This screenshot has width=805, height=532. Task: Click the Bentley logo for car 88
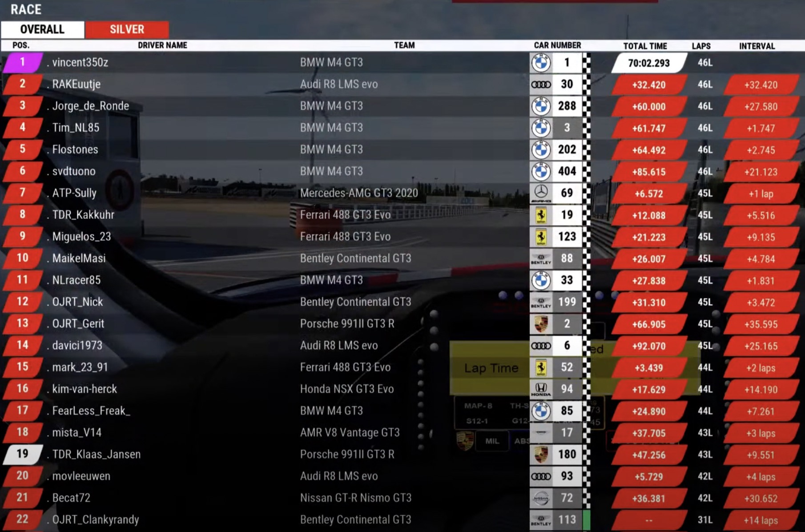pos(541,259)
